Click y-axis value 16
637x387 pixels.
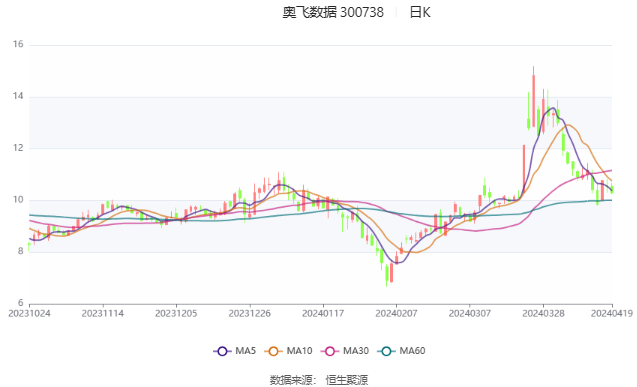pyautogui.click(x=18, y=44)
